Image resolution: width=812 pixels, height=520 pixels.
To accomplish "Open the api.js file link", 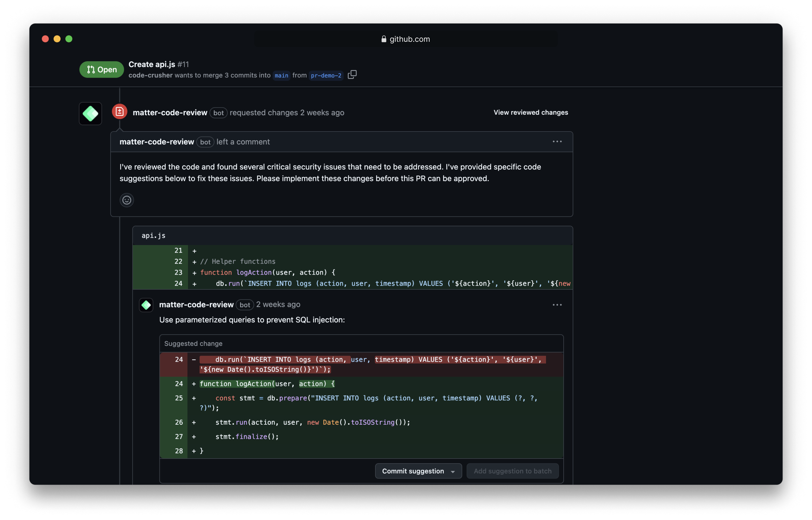I will [153, 236].
